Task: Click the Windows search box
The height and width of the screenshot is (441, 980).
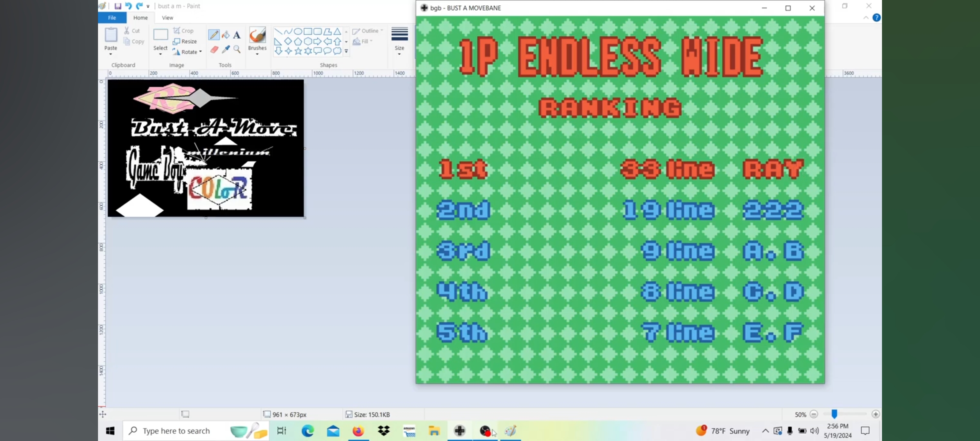Action: click(x=176, y=431)
